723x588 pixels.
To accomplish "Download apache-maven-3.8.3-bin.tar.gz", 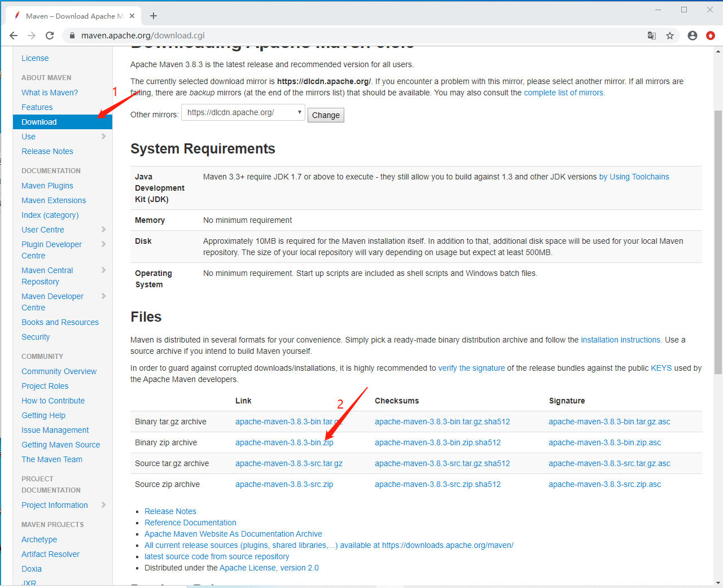I will 289,422.
